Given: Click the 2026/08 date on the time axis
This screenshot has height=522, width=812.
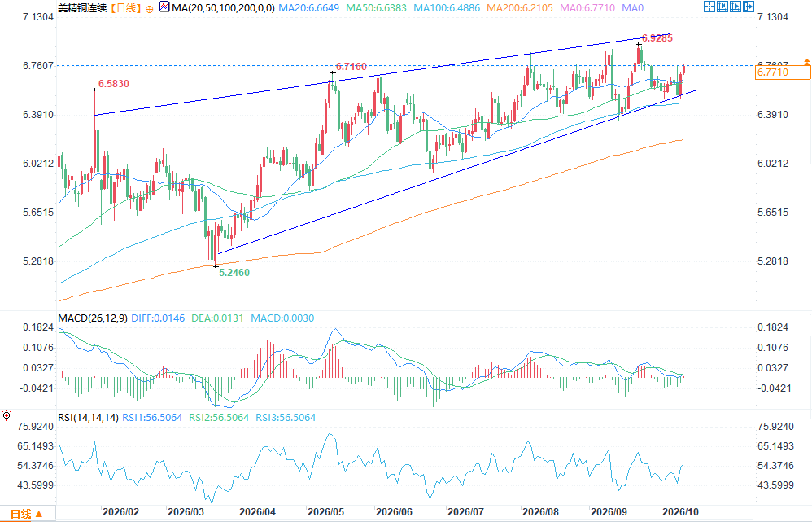Looking at the screenshot, I should 540,512.
